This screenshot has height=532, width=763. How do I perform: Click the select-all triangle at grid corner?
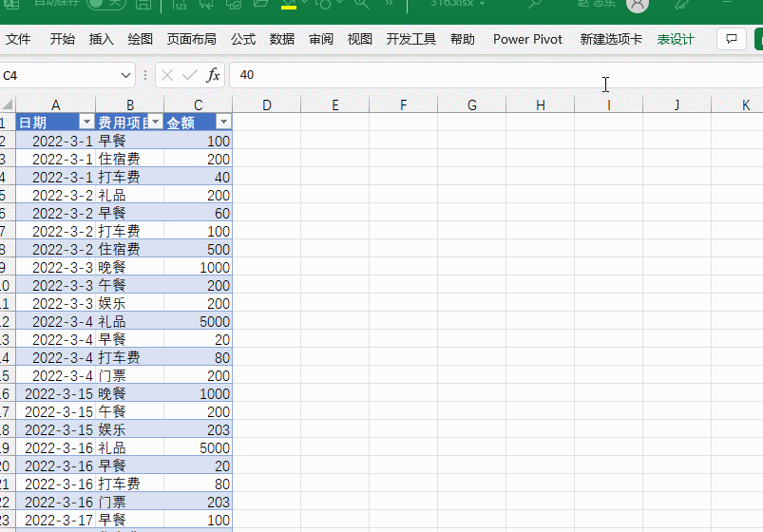(x=8, y=104)
